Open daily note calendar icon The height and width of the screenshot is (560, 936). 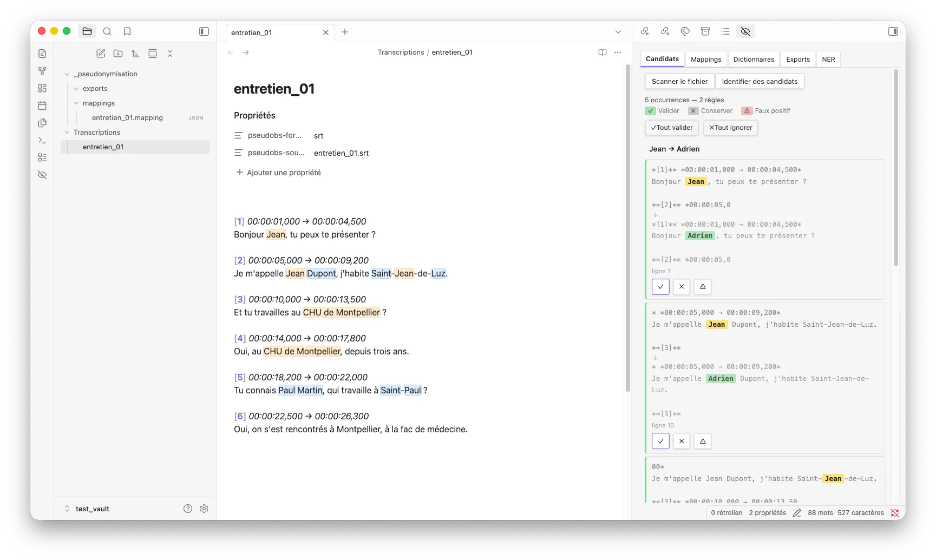tap(42, 106)
